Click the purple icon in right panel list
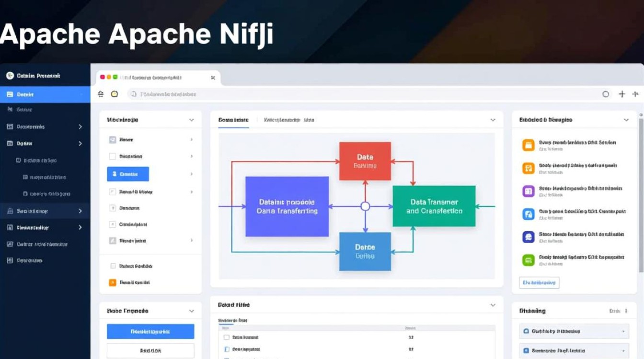644x359 pixels. [x=528, y=191]
